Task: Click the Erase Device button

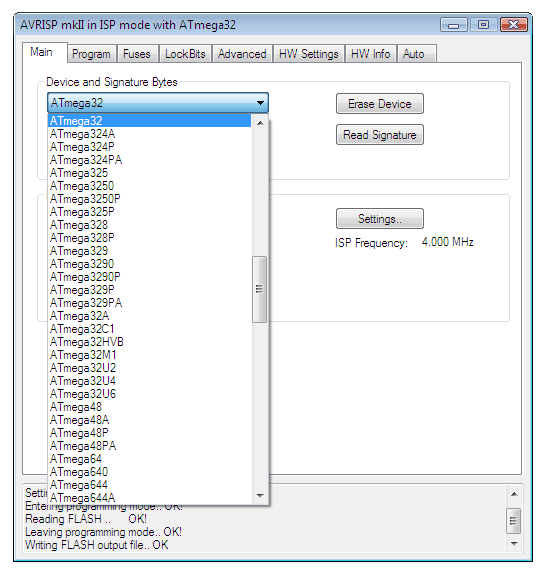Action: (x=380, y=104)
